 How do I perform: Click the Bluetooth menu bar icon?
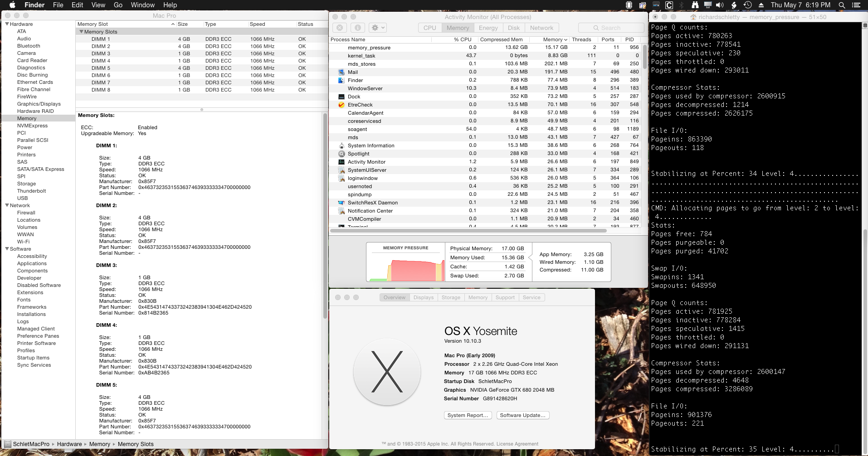point(681,5)
